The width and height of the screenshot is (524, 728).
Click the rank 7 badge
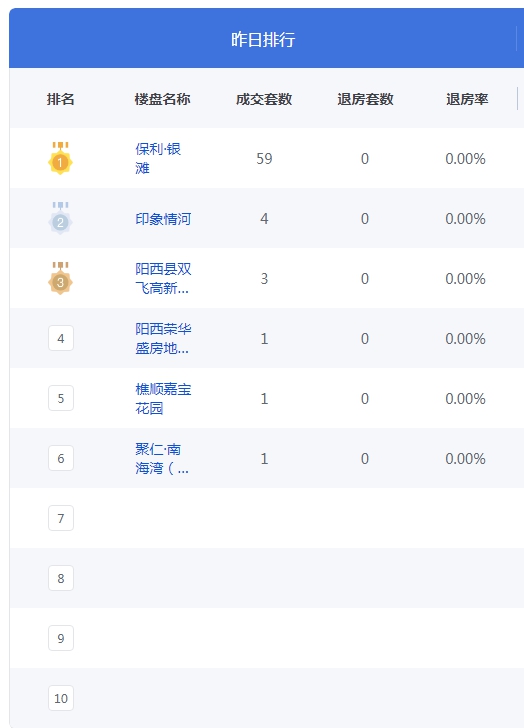[61, 518]
